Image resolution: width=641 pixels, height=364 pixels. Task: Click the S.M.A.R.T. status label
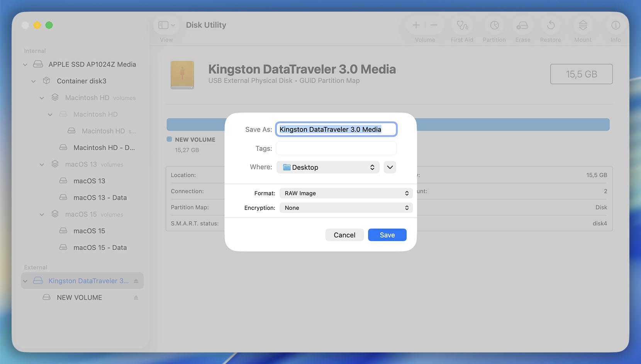click(x=195, y=223)
